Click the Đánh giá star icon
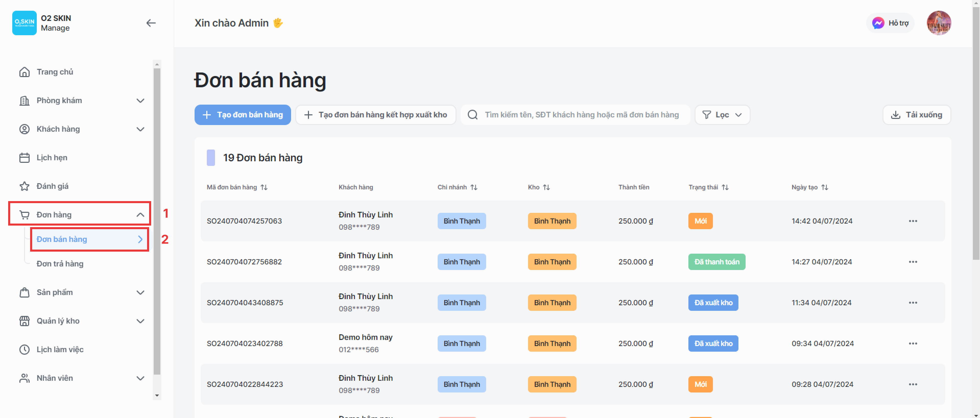The height and width of the screenshot is (418, 980). click(x=24, y=186)
